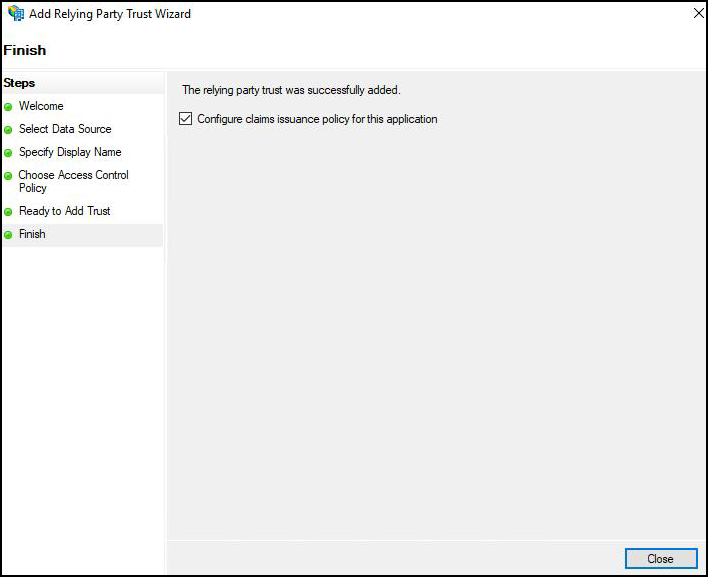Click the green bullet next to Ready to Add Trust
Viewport: 708px width, 577px height.
(x=8, y=212)
